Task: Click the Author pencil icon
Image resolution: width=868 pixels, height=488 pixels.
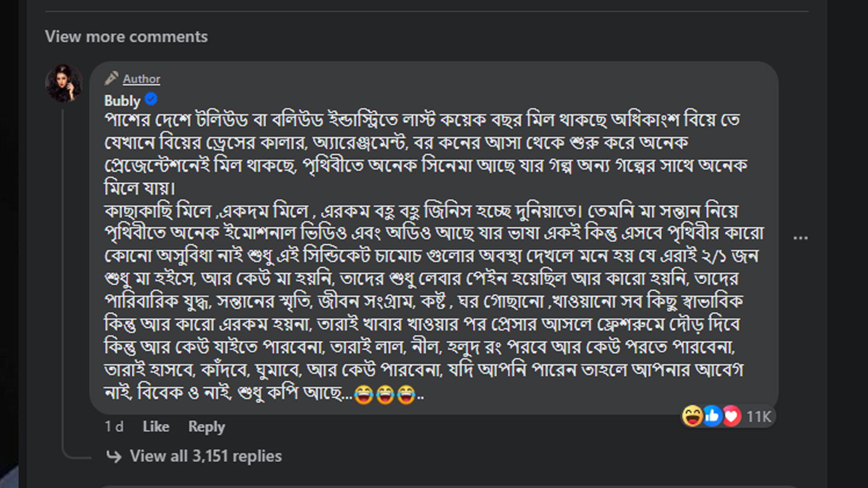Action: pos(111,78)
